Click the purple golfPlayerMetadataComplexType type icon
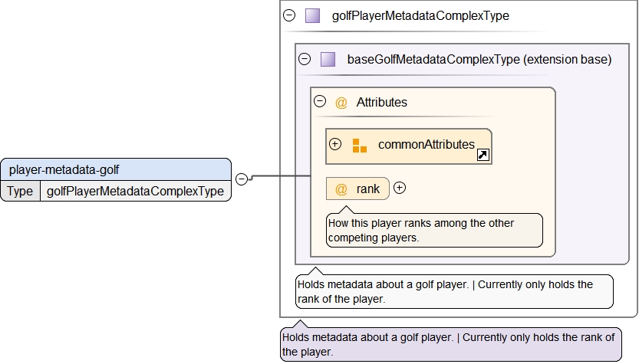The width and height of the screenshot is (639, 364). (312, 15)
